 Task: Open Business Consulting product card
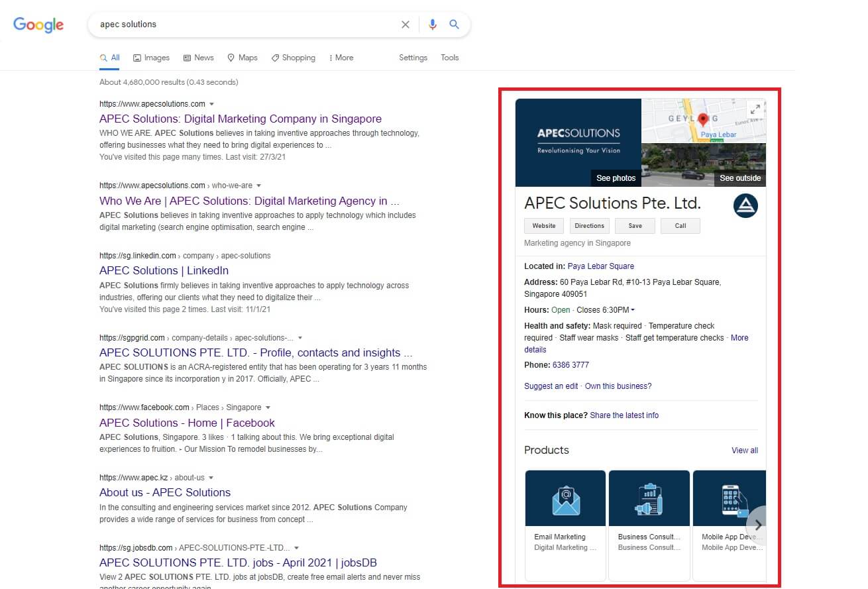pos(649,525)
